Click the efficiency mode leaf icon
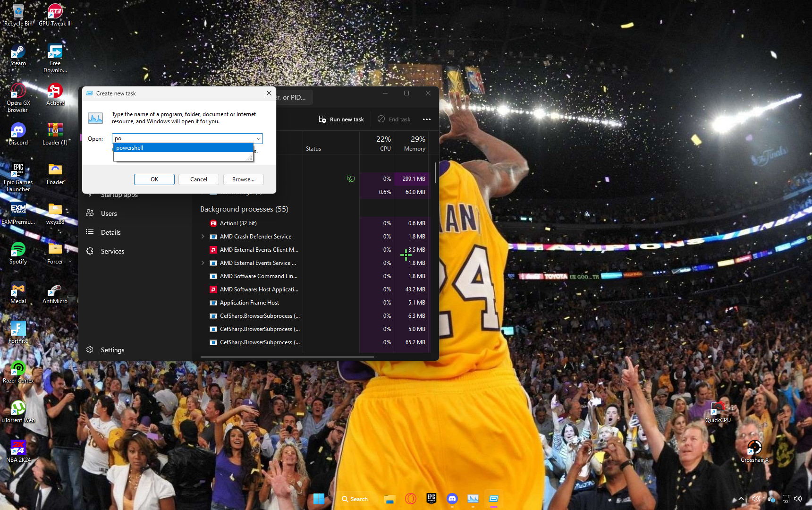Screen dimensions: 812x510 coord(350,179)
